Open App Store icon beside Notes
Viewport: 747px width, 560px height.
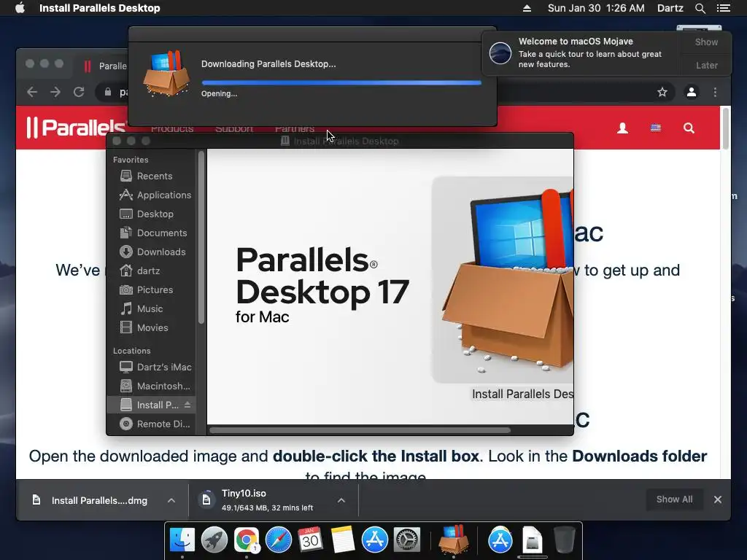click(375, 540)
